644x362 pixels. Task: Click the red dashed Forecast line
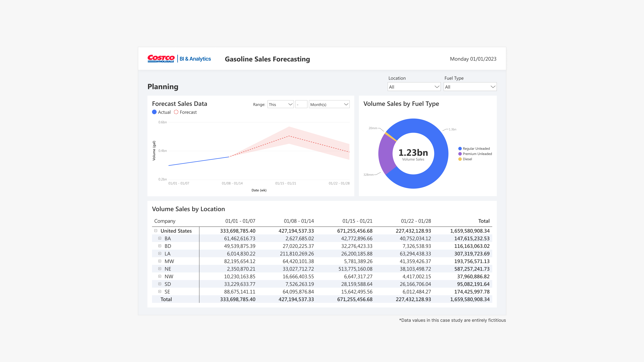tap(289, 136)
